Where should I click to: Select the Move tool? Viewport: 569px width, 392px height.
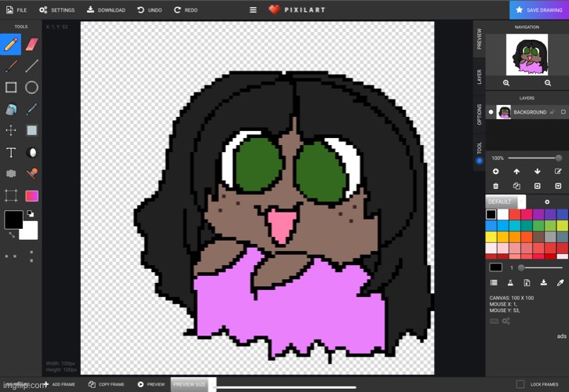coord(11,131)
